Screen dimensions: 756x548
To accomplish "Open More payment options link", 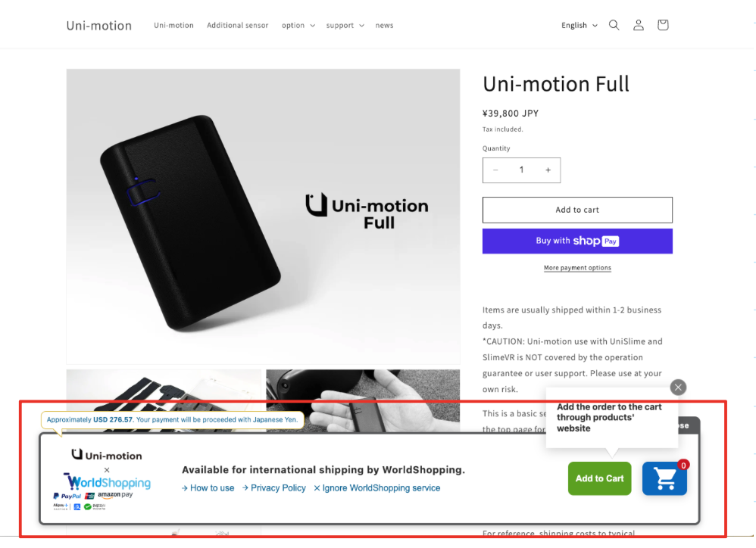I will [x=577, y=268].
